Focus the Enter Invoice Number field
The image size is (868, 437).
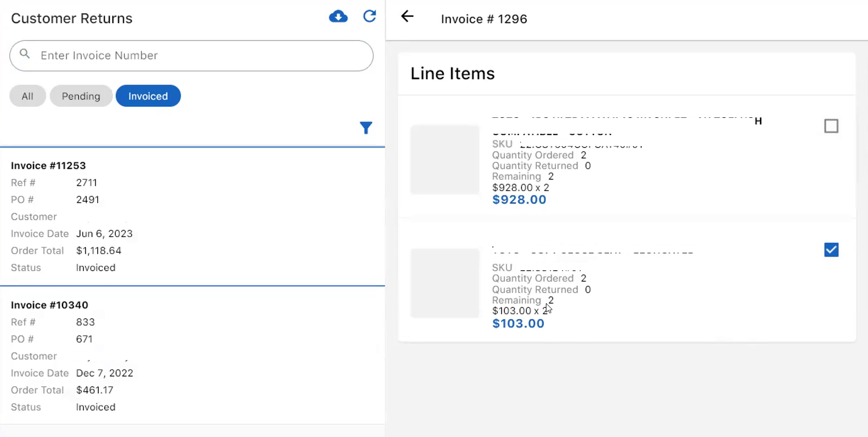(x=202, y=56)
